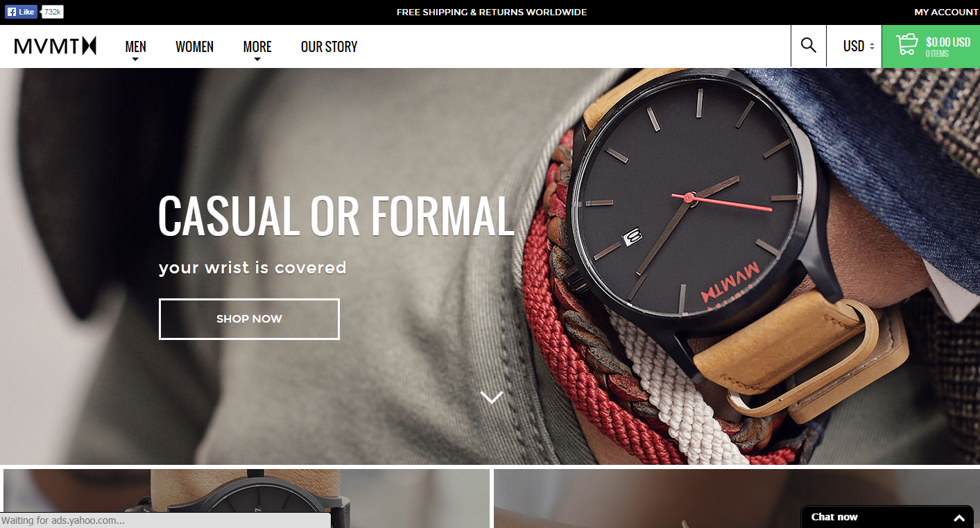Click the shopping cart icon

tap(906, 45)
